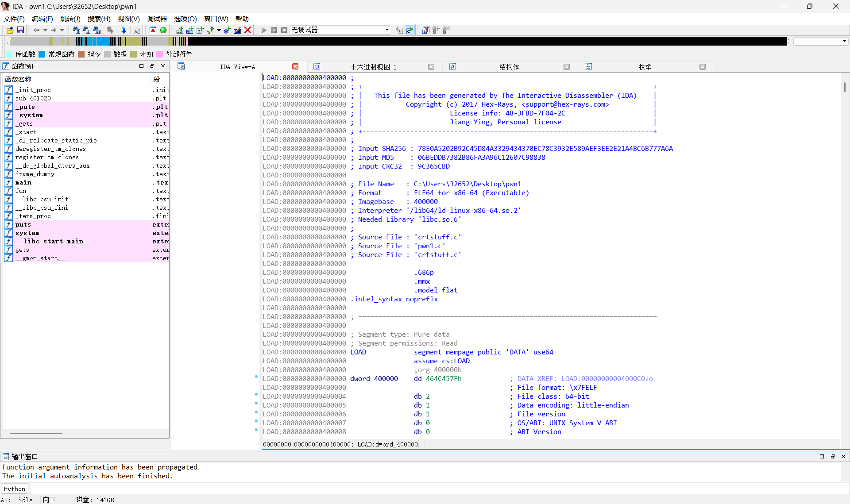850x504 pixels.
Task: Click the Python command input field
Action: (439, 489)
